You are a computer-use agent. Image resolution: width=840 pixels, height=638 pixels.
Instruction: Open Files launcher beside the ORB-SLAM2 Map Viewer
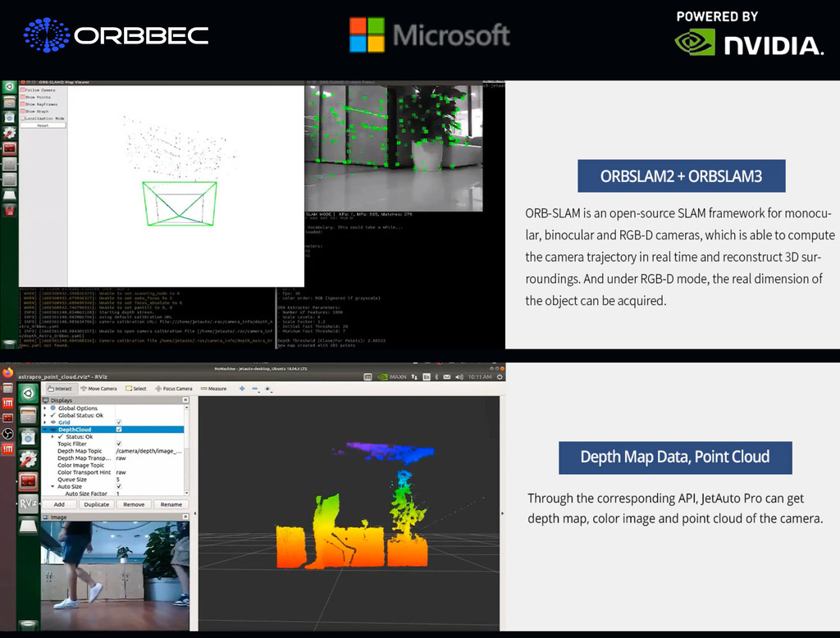[x=9, y=102]
